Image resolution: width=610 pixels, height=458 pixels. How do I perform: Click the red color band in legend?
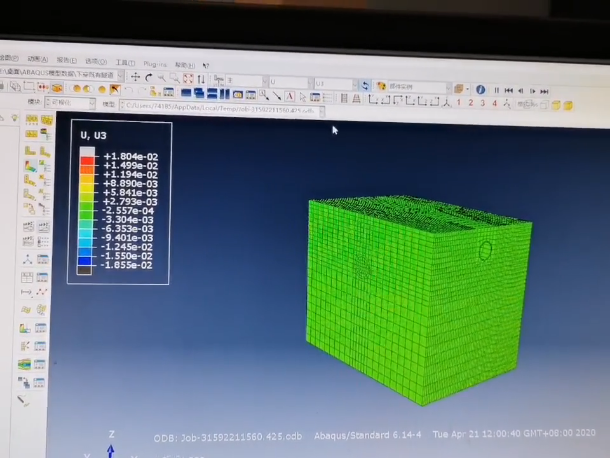point(87,161)
